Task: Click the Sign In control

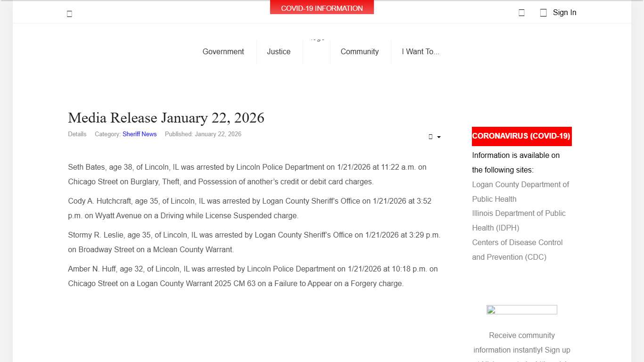Action: click(564, 12)
